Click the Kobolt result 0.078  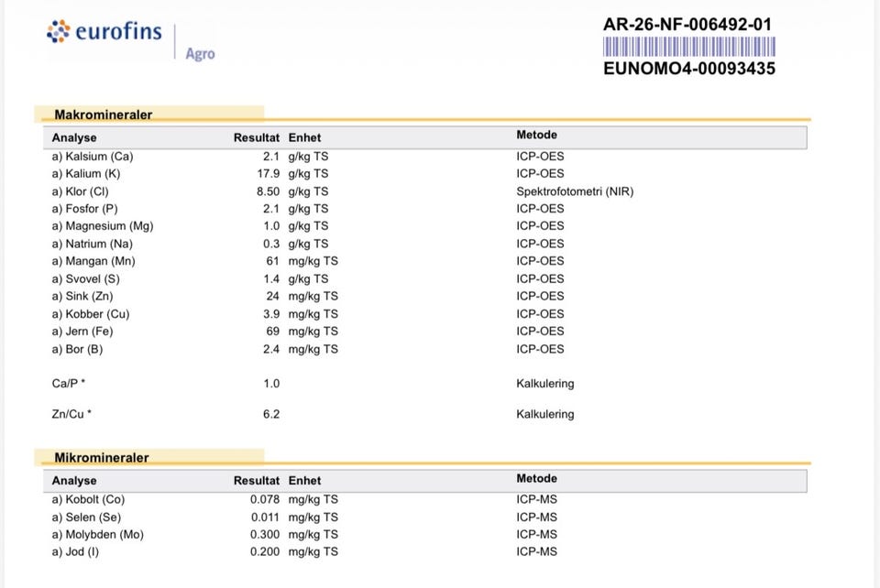click(x=265, y=500)
